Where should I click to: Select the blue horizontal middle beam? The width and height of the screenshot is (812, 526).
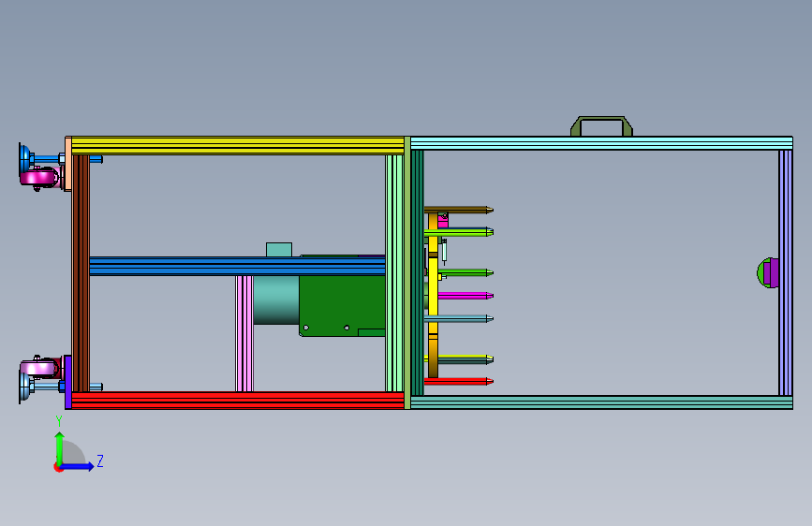click(237, 266)
